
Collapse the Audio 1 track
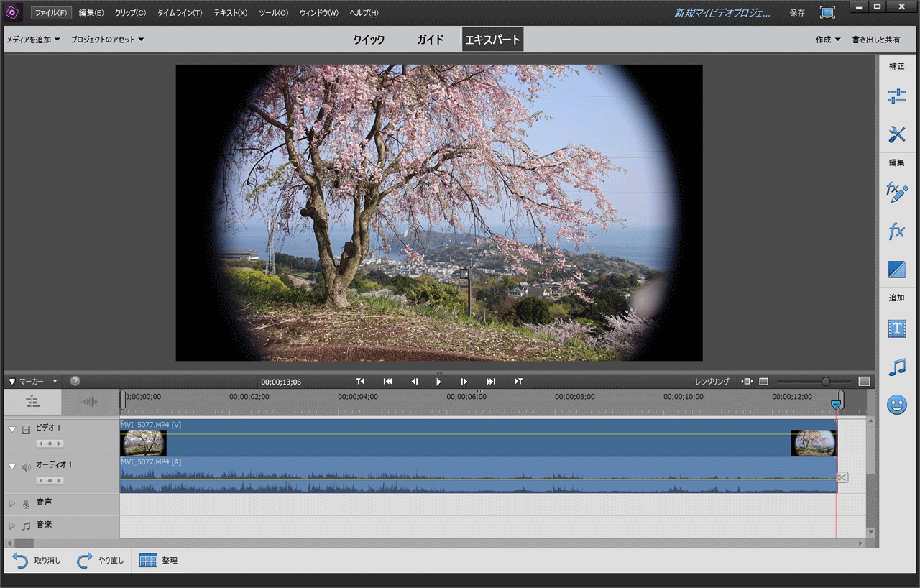coord(12,467)
